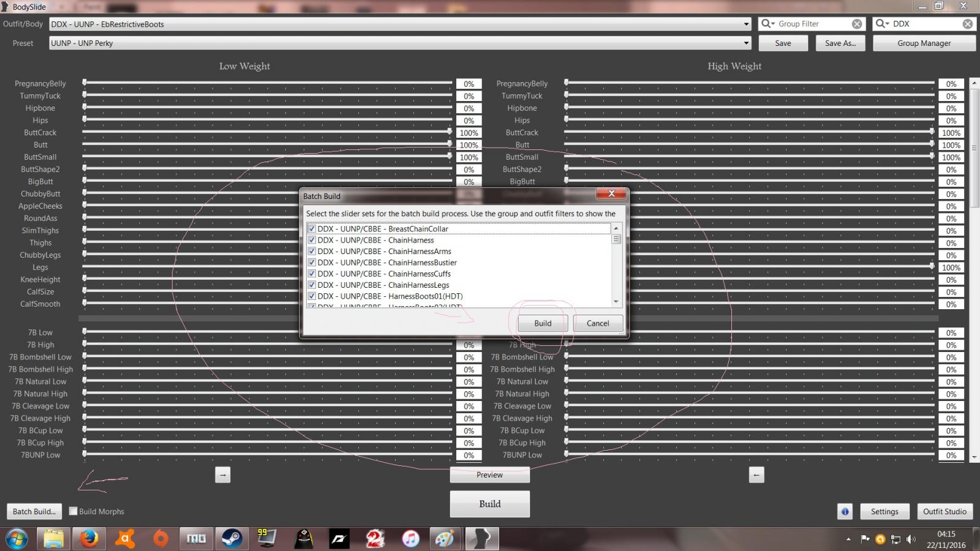The image size is (980, 551).
Task: Clear the Group Filter field with the X icon
Action: [x=856, y=23]
